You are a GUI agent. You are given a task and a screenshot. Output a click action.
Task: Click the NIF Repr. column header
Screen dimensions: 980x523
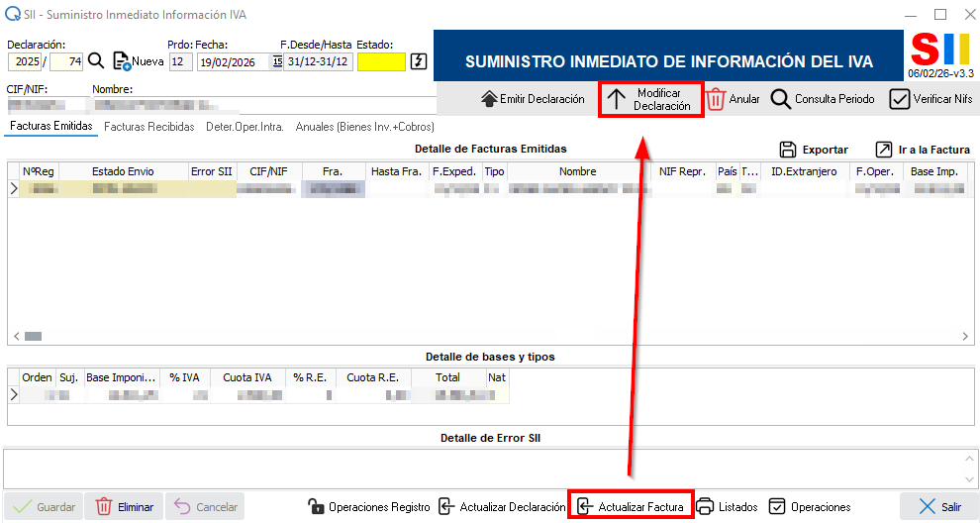pos(682,171)
